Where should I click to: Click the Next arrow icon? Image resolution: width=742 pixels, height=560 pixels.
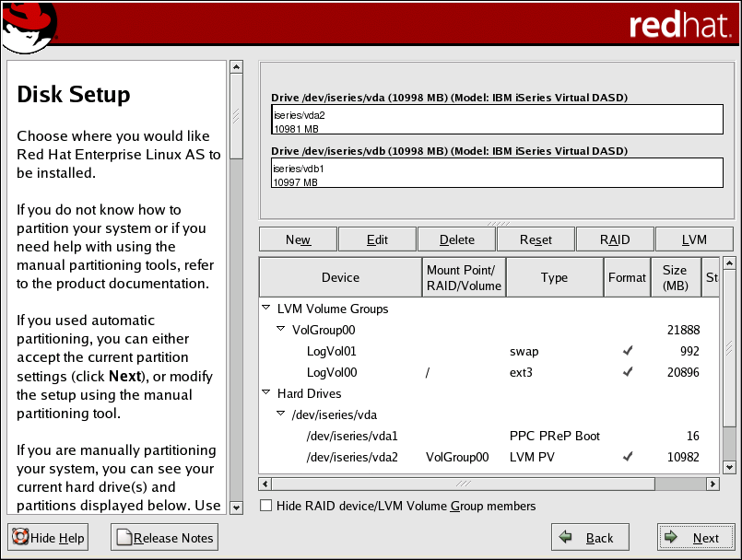point(672,538)
